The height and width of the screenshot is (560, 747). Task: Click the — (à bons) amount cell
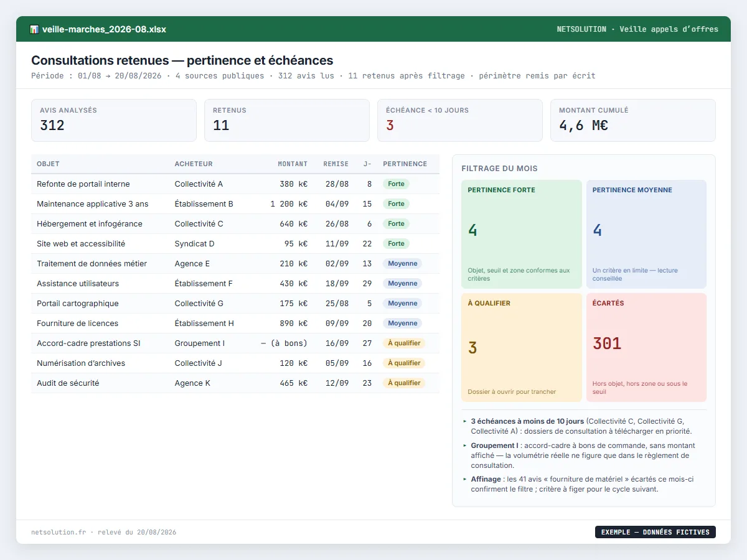coord(284,343)
